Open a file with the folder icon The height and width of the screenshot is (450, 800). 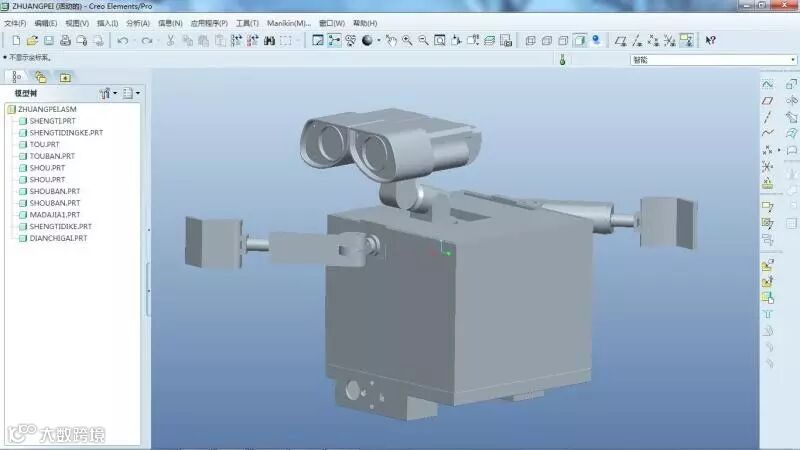pyautogui.click(x=32, y=40)
